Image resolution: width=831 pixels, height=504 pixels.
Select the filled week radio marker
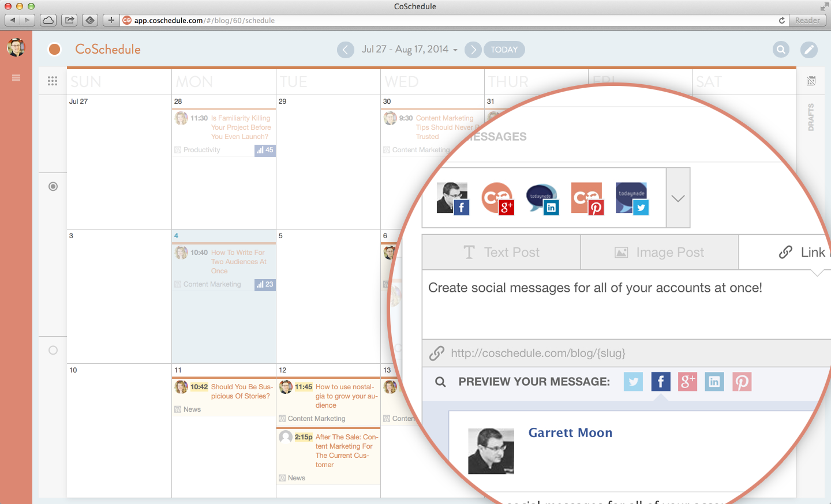coord(53,186)
